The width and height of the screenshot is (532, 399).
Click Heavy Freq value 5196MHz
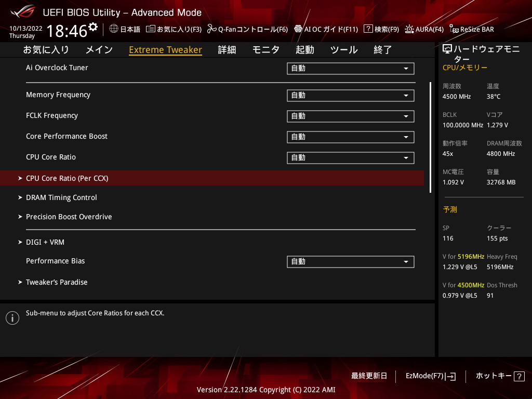pyautogui.click(x=500, y=267)
